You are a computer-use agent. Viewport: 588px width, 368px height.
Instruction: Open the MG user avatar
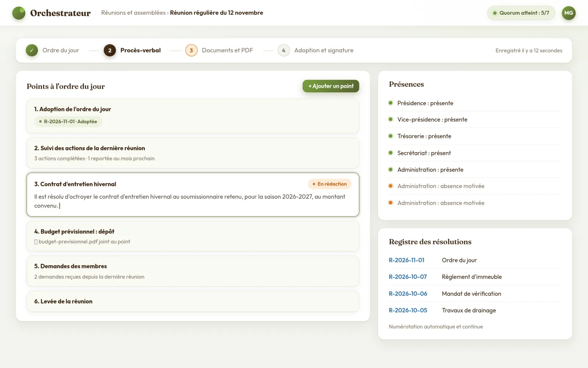coord(569,13)
